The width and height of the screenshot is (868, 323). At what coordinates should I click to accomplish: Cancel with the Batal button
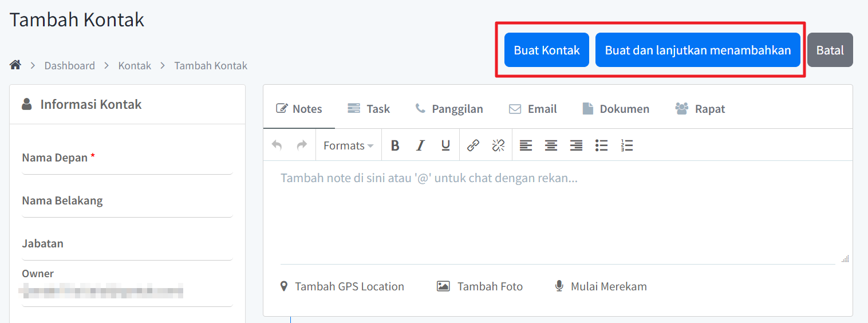click(830, 50)
